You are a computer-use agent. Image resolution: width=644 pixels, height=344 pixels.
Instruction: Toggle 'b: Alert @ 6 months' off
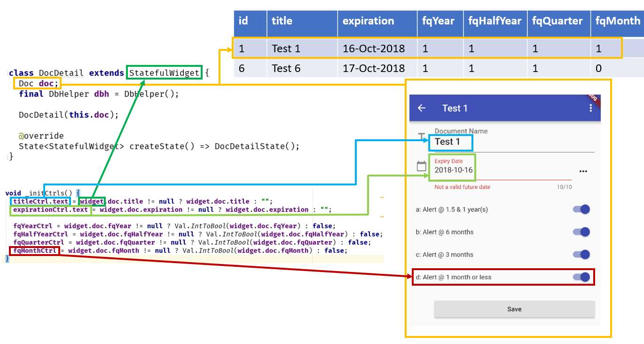[581, 232]
